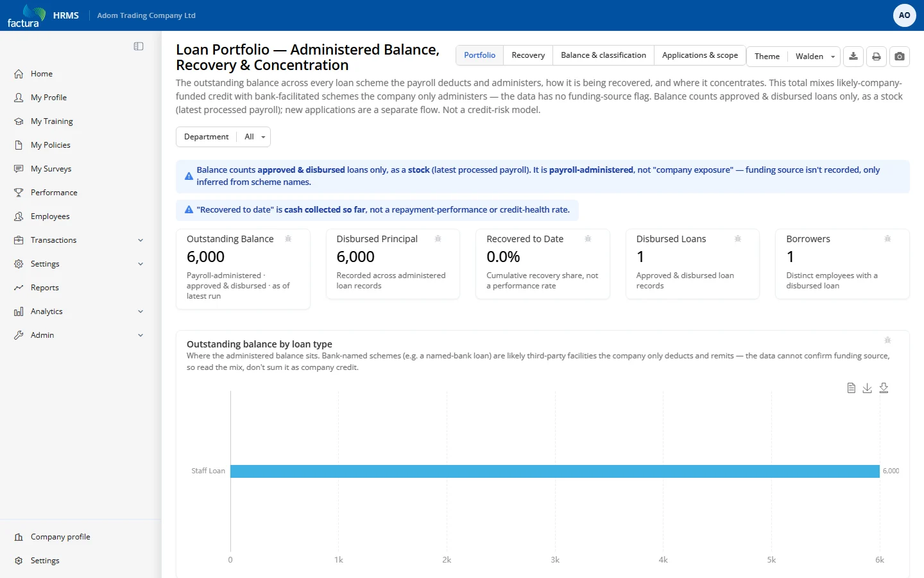Screen dimensions: 924x578
Task: Click the camera snapshot icon
Action: [x=900, y=57]
